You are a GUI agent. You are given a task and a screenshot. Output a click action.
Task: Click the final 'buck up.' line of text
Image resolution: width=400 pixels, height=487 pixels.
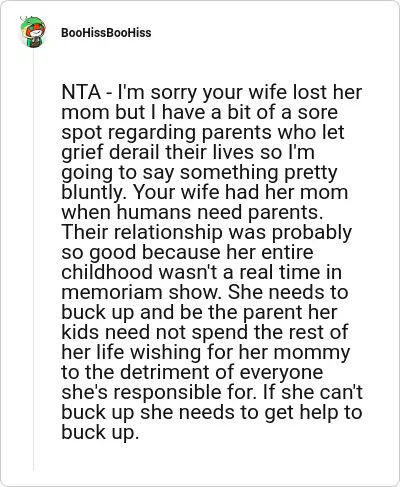point(100,434)
